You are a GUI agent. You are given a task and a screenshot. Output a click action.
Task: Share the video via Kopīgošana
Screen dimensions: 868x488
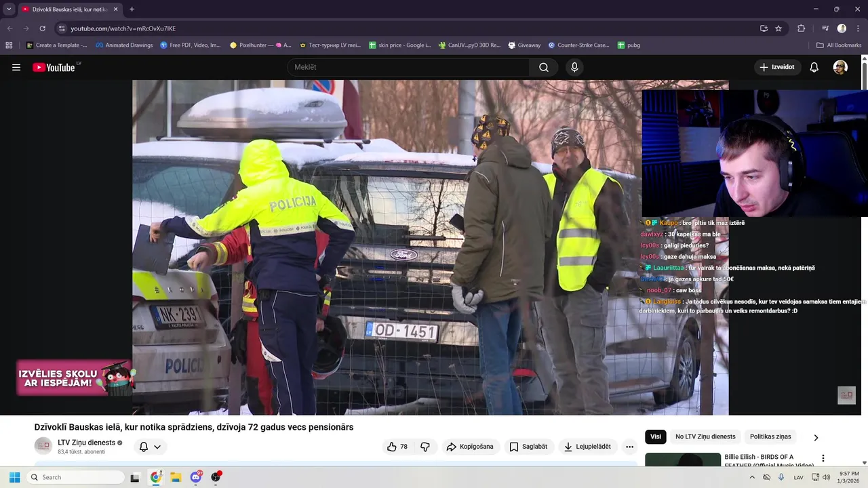(x=470, y=447)
